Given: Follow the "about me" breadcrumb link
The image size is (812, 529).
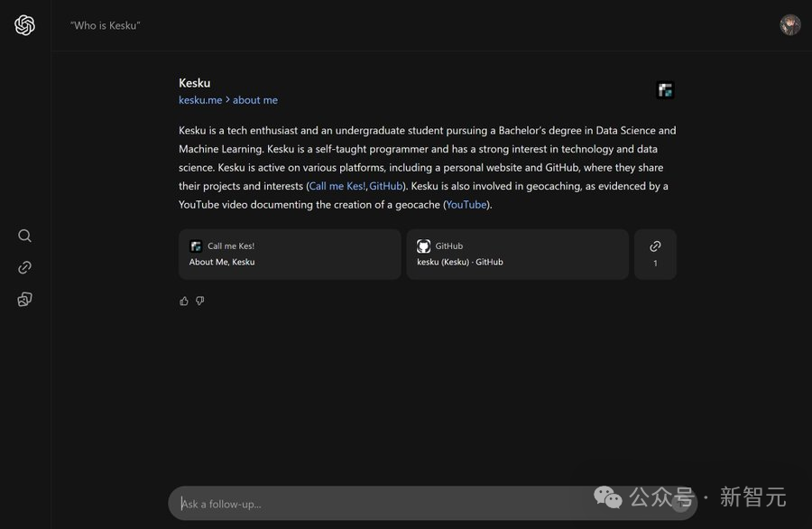Looking at the screenshot, I should pos(255,100).
